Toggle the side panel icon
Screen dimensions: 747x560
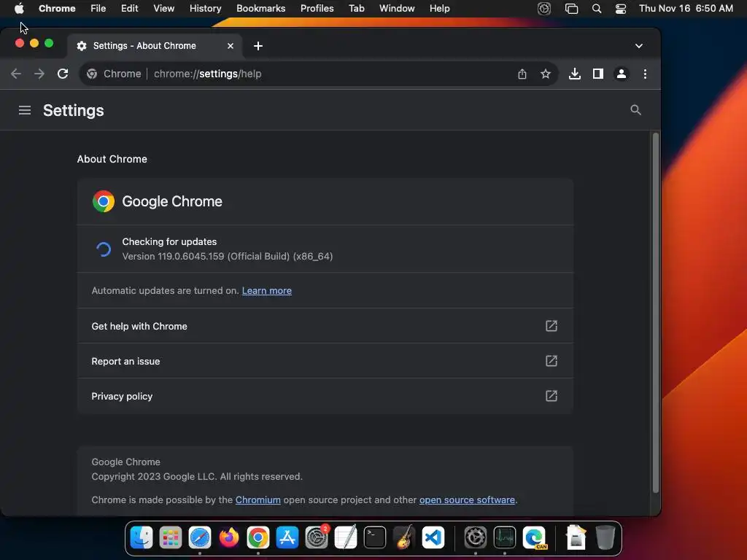pos(598,74)
